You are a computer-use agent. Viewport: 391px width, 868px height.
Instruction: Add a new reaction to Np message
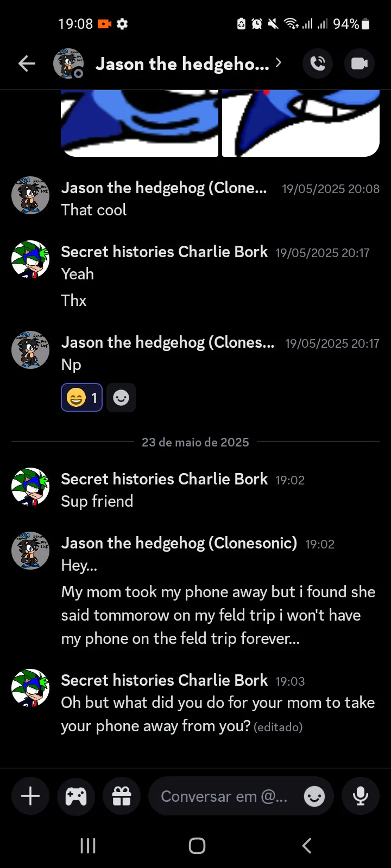coord(121,398)
